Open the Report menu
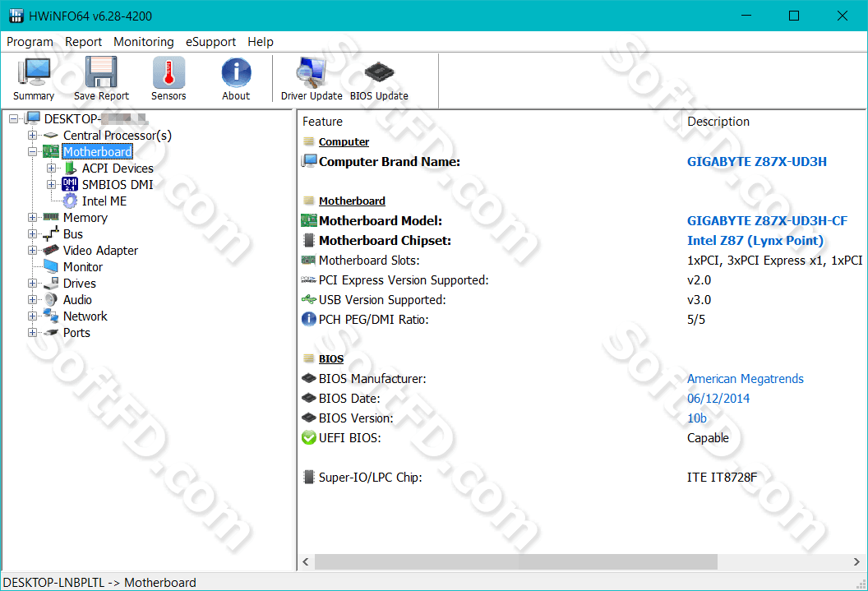The width and height of the screenshot is (868, 591). [x=83, y=42]
